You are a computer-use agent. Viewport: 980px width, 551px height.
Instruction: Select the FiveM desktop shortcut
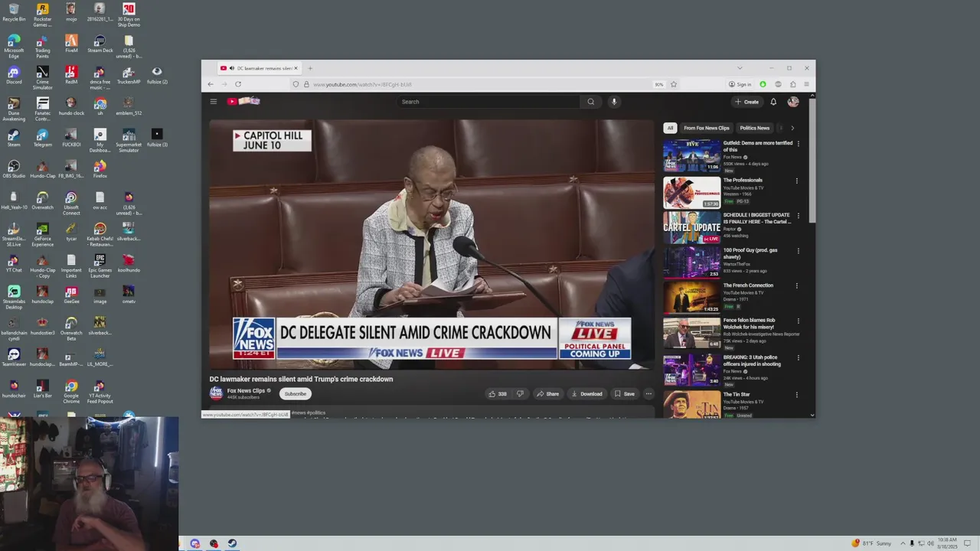(71, 44)
